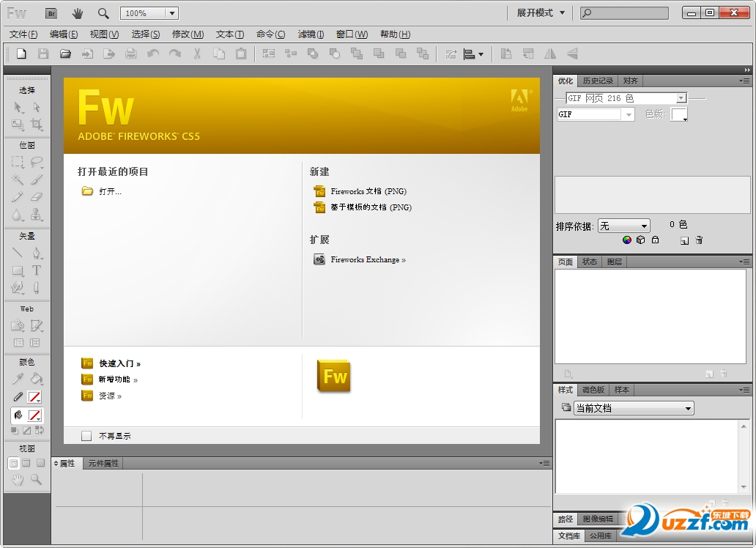This screenshot has width=756, height=548.
Task: Create new Fireworks 文档 (PNG)
Action: coord(368,191)
